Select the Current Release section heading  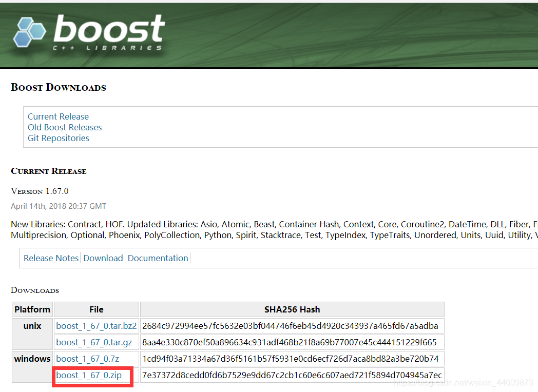point(49,171)
